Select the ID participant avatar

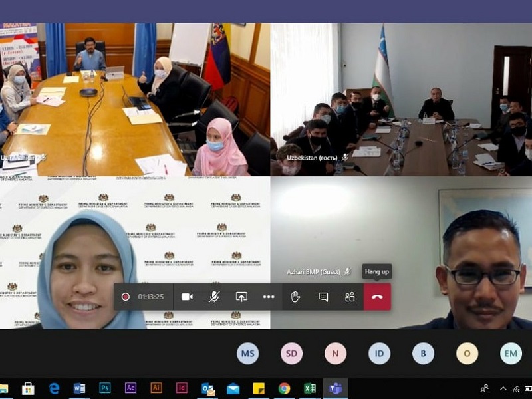pyautogui.click(x=379, y=354)
